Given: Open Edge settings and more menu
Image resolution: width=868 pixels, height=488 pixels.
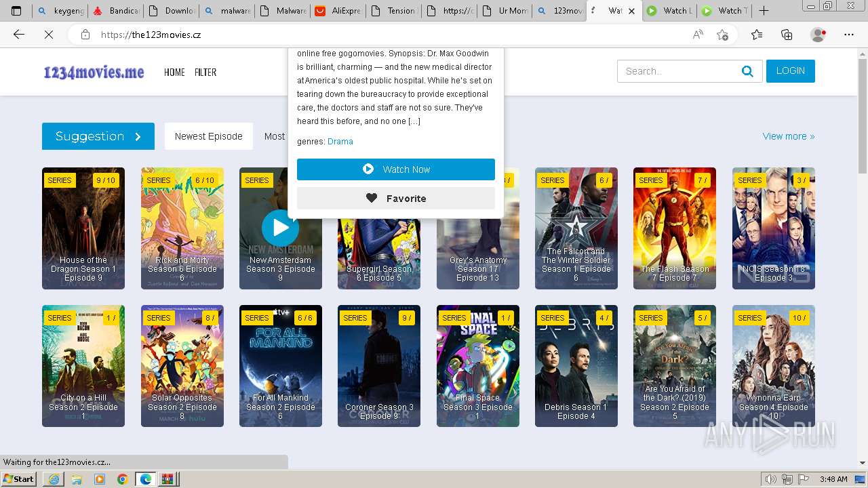Looking at the screenshot, I should tap(849, 35).
